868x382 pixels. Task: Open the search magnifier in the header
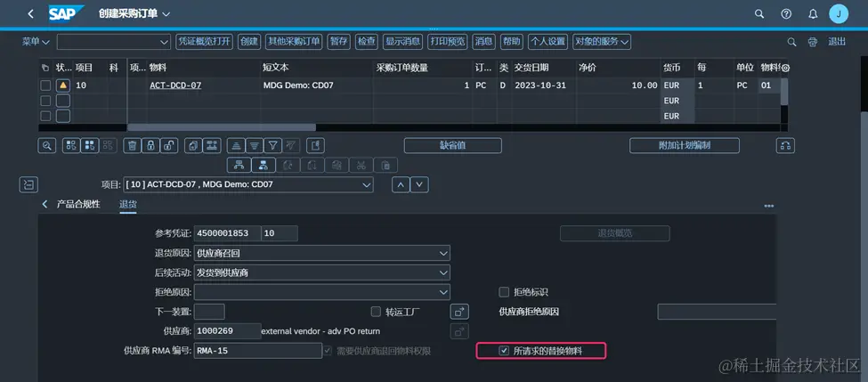pos(759,14)
